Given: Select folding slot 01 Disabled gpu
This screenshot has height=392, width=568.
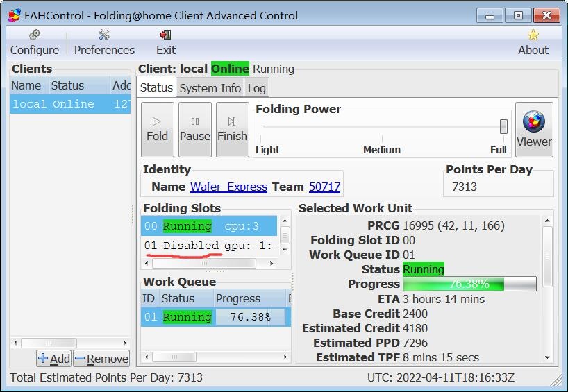Looking at the screenshot, I should click(209, 246).
